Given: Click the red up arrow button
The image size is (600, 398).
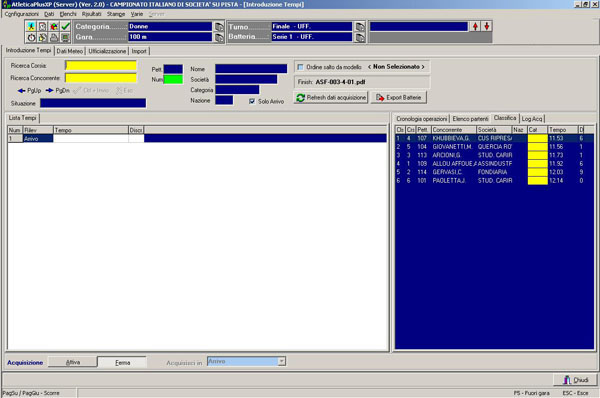Looking at the screenshot, I should coord(475,26).
